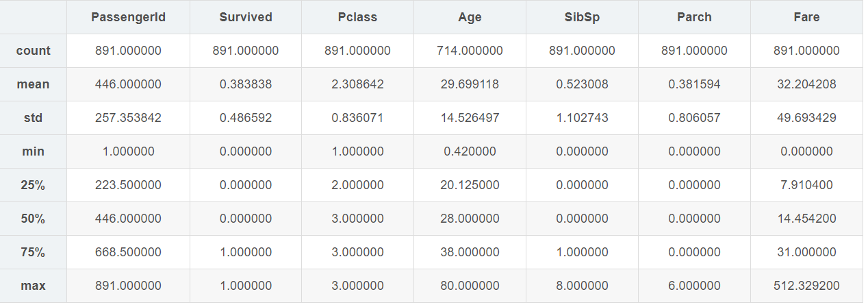This screenshot has width=868, height=307.
Task: Select the 75% row label
Action: [x=34, y=252]
